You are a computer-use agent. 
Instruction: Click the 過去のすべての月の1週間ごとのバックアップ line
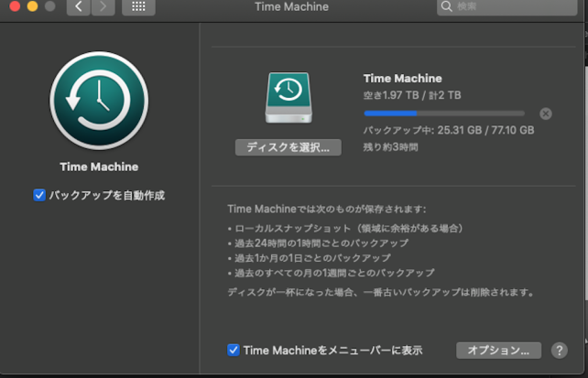coord(332,273)
